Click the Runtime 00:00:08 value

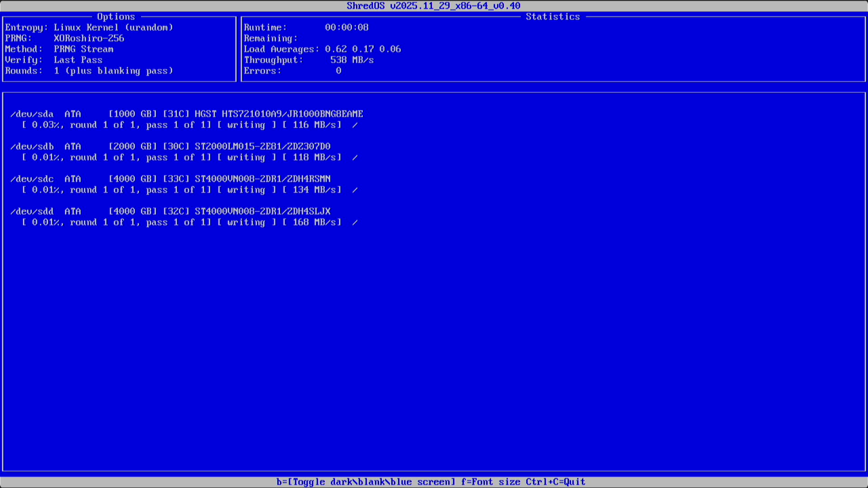coord(347,27)
